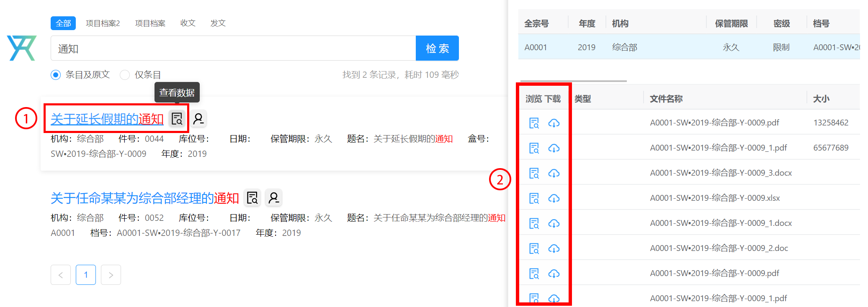Viewport: 868px width, 307px height.
Task: Switch to the 收文 tab
Action: [188, 23]
